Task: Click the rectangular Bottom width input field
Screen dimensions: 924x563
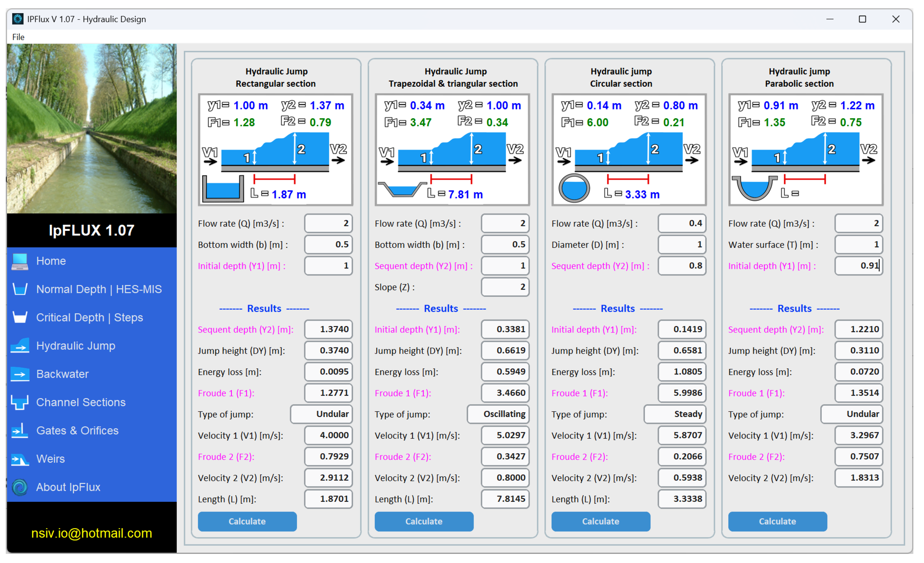Action: [328, 245]
